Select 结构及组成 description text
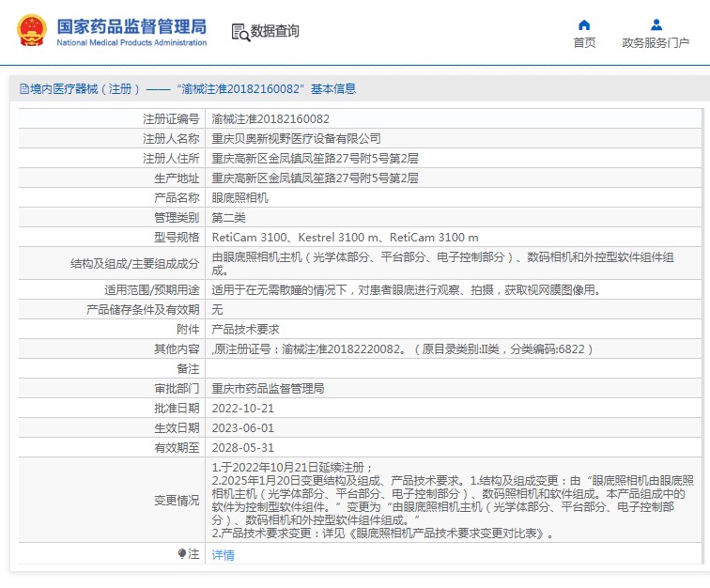The image size is (710, 588). tap(443, 263)
